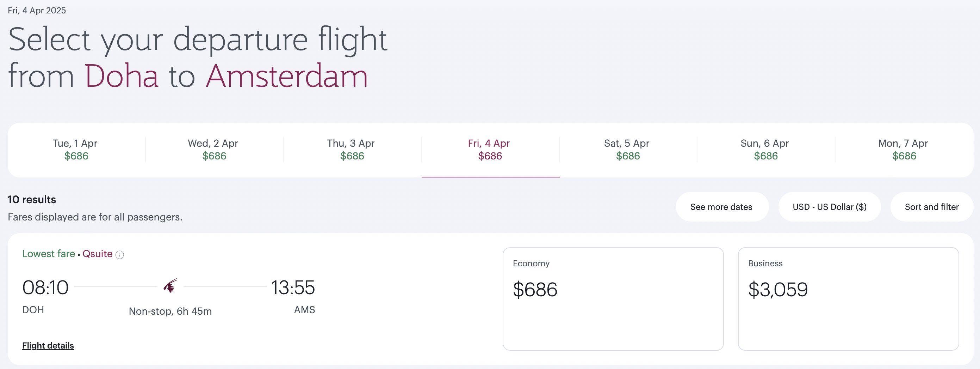
Task: Click the Qatar Airways oryx logo
Action: (170, 286)
